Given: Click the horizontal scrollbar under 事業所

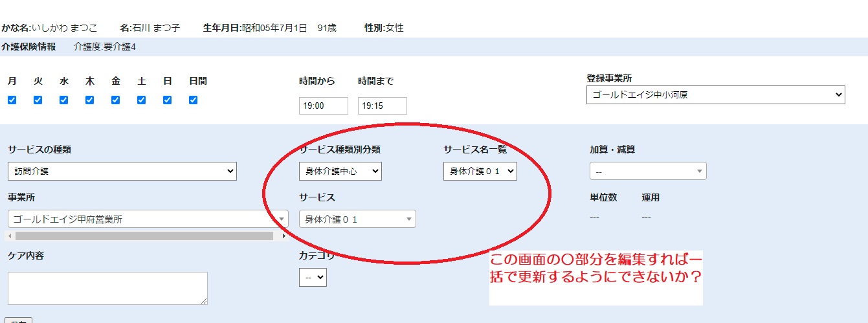Looking at the screenshot, I should tap(144, 236).
